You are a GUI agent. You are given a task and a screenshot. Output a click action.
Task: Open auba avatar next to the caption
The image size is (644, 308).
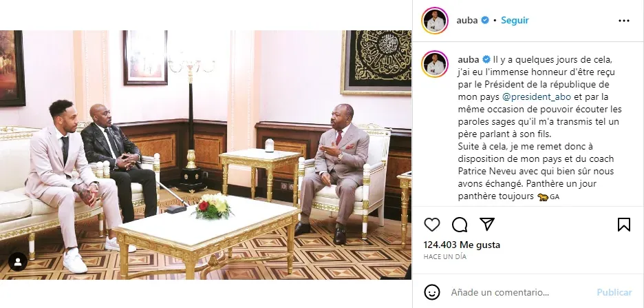click(x=435, y=64)
